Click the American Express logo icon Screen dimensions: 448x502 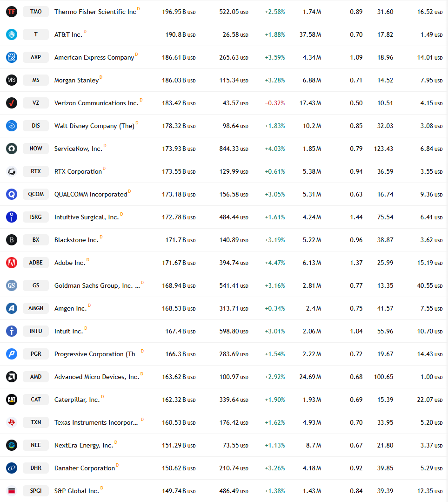point(12,57)
